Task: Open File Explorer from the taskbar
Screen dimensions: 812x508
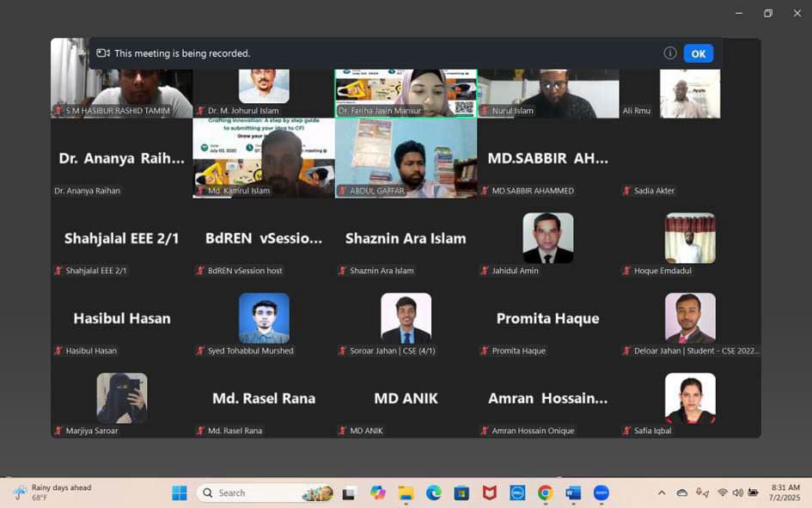Action: click(x=406, y=493)
